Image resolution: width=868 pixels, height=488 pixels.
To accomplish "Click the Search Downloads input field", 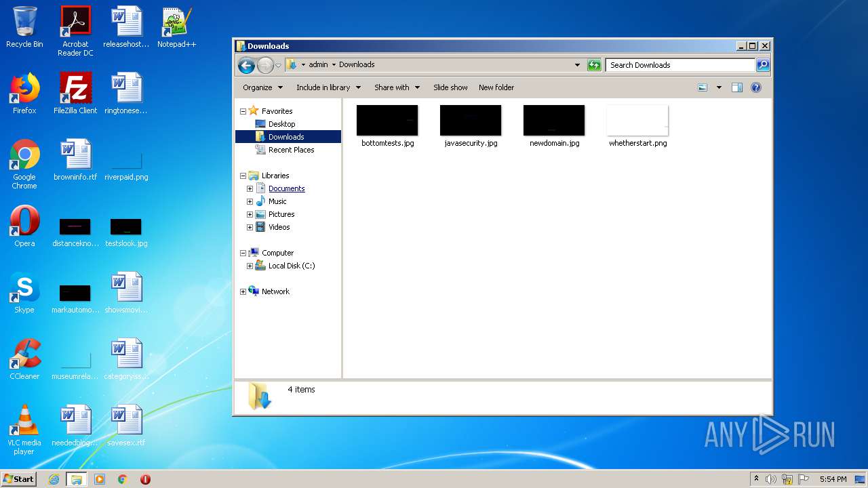I will tap(680, 65).
